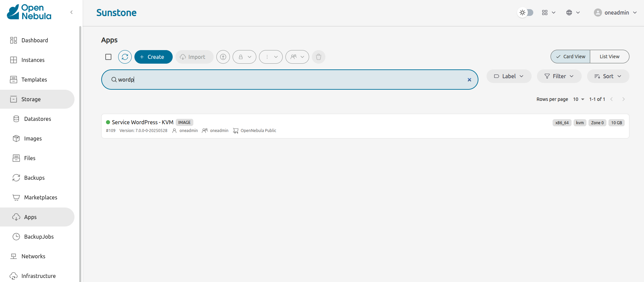
Task: Open Dashboard in the sidebar
Action: (x=37, y=40)
